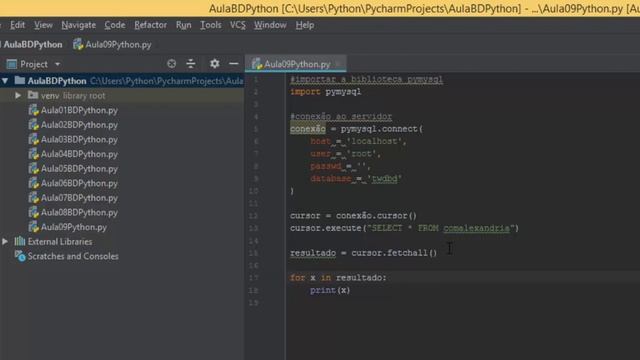Click the 'localhost' host value
The height and width of the screenshot is (360, 640).
(376, 141)
